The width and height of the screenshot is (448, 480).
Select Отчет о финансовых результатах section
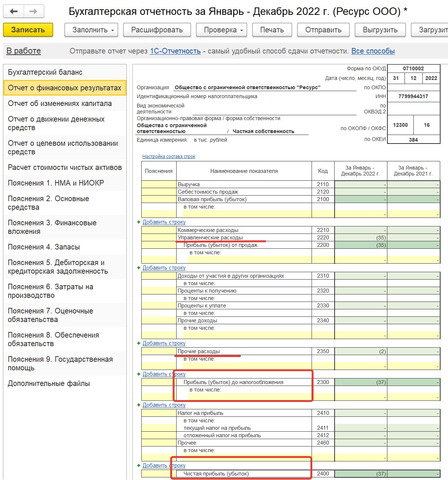(x=65, y=88)
